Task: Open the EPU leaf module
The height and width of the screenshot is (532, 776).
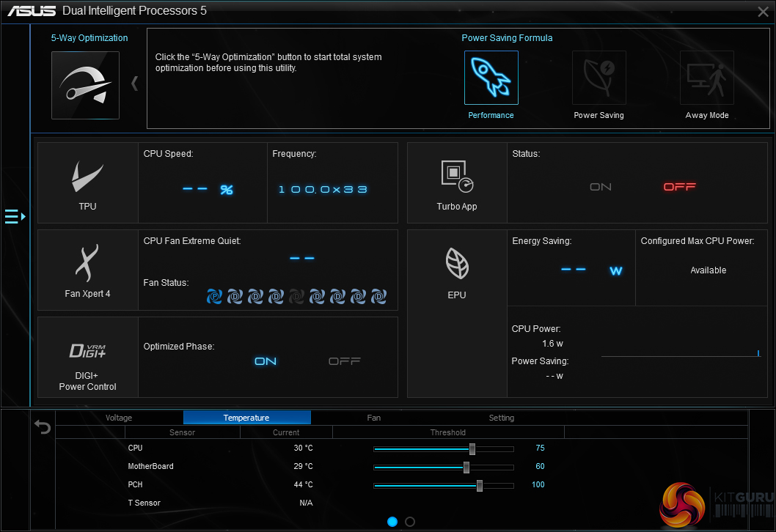Action: coord(456,270)
